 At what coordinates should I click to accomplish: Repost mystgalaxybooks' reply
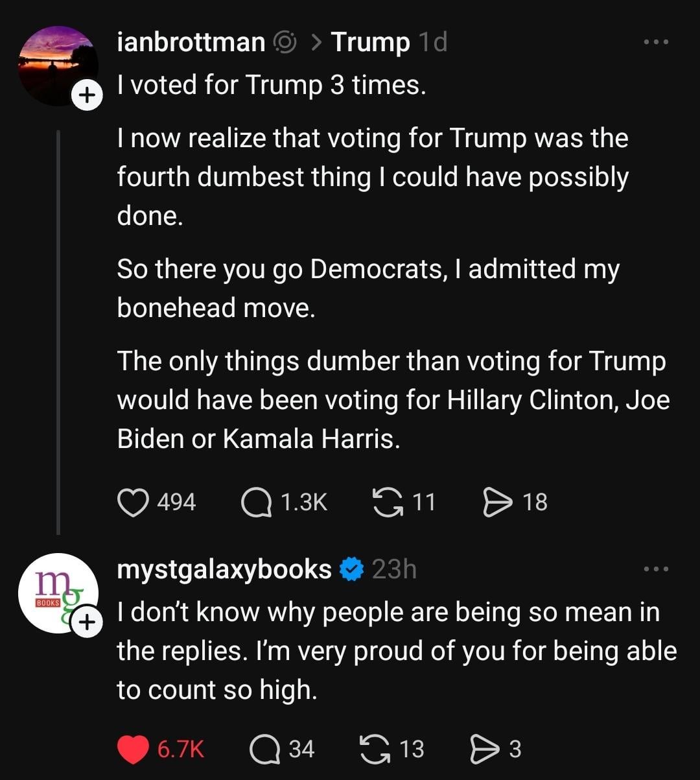[373, 750]
